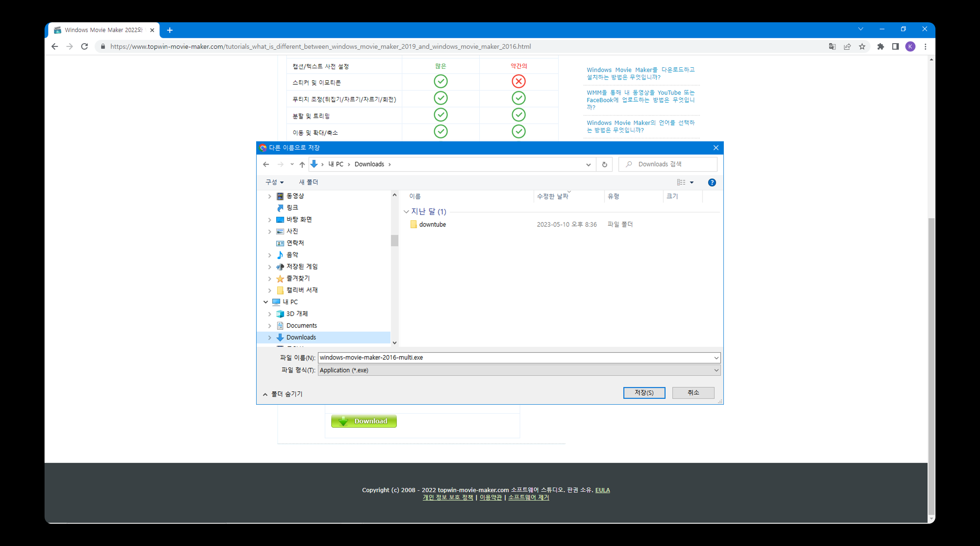
Task: Expand the Documents folder in tree
Action: point(269,326)
